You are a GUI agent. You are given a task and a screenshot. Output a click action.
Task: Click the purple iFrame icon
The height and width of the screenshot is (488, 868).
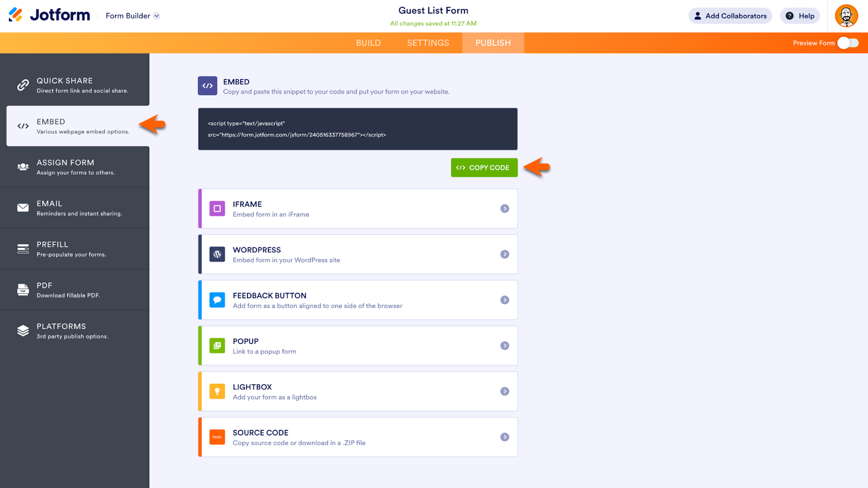coord(217,208)
